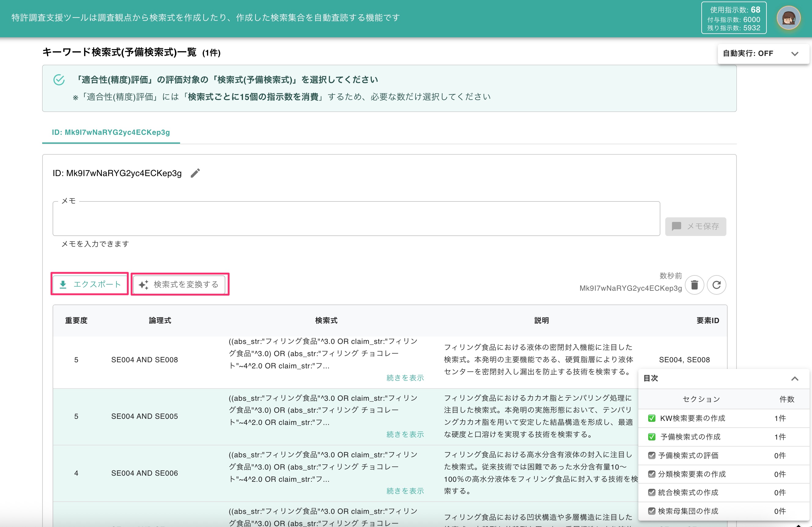This screenshot has width=812, height=527.
Task: Click the メモ保存 button
Action: coord(696,227)
